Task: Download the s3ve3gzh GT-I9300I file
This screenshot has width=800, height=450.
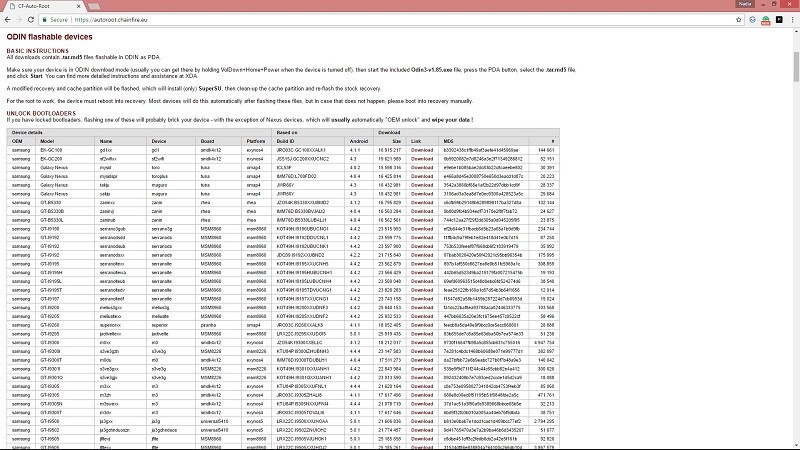Action: [422, 352]
